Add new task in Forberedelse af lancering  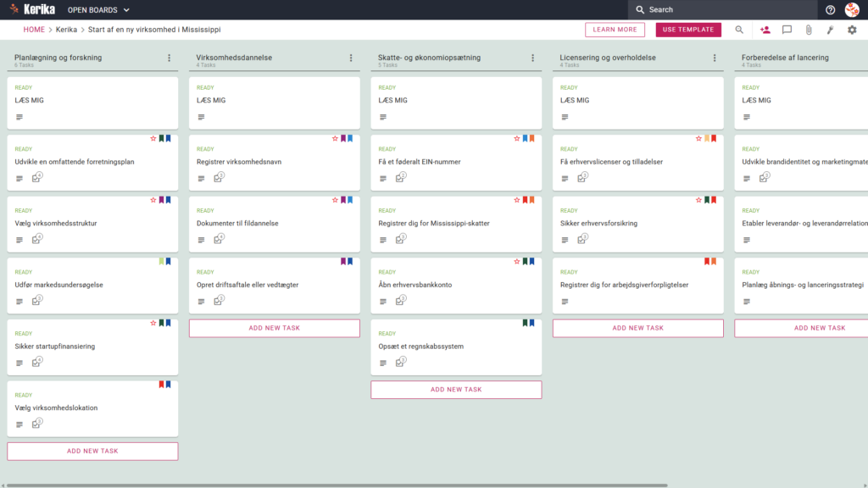pyautogui.click(x=802, y=328)
